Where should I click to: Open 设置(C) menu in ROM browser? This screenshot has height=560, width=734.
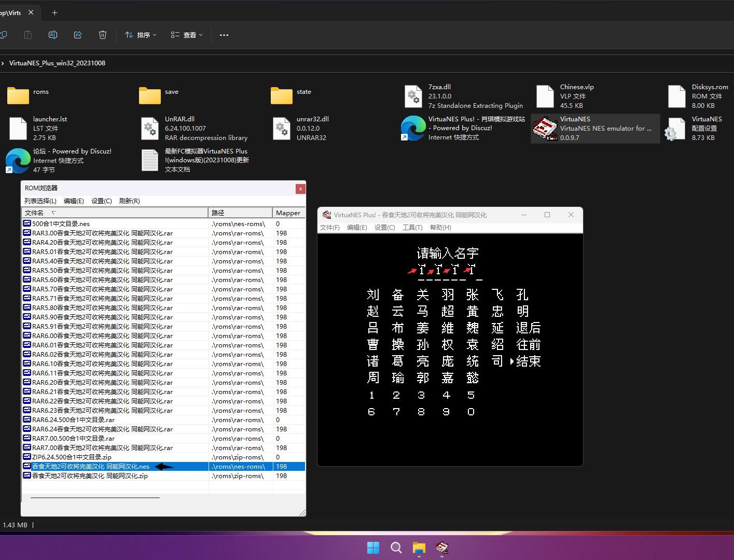tap(102, 201)
